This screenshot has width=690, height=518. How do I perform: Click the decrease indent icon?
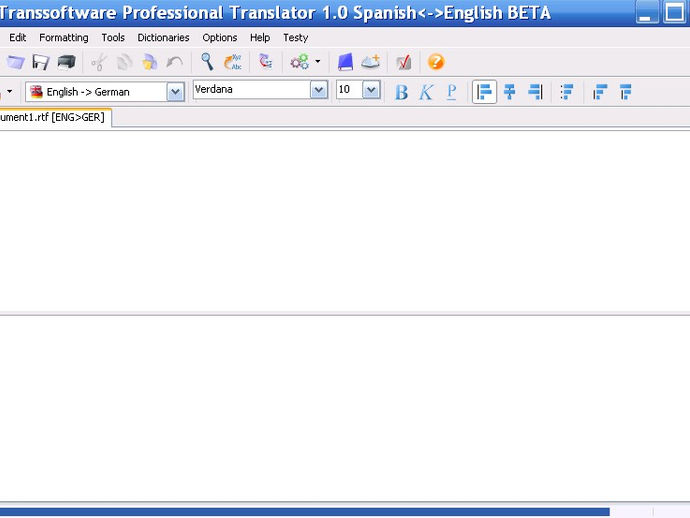pyautogui.click(x=600, y=92)
